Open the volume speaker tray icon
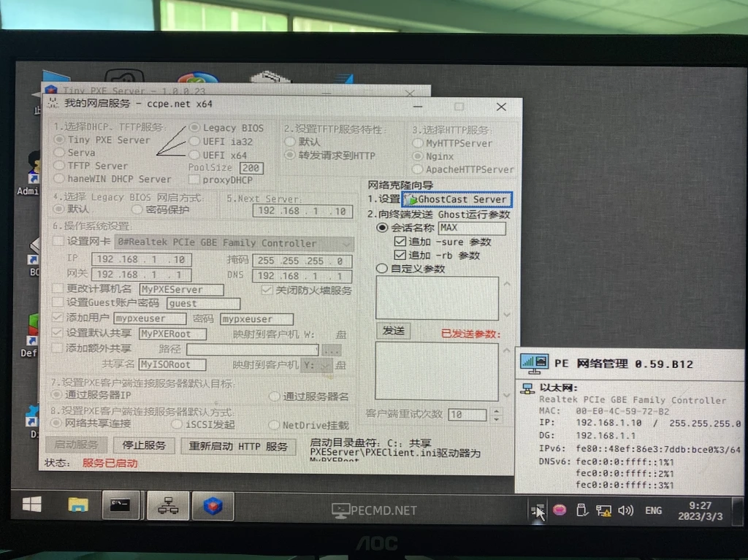Screen dimensions: 748x560 point(625,511)
